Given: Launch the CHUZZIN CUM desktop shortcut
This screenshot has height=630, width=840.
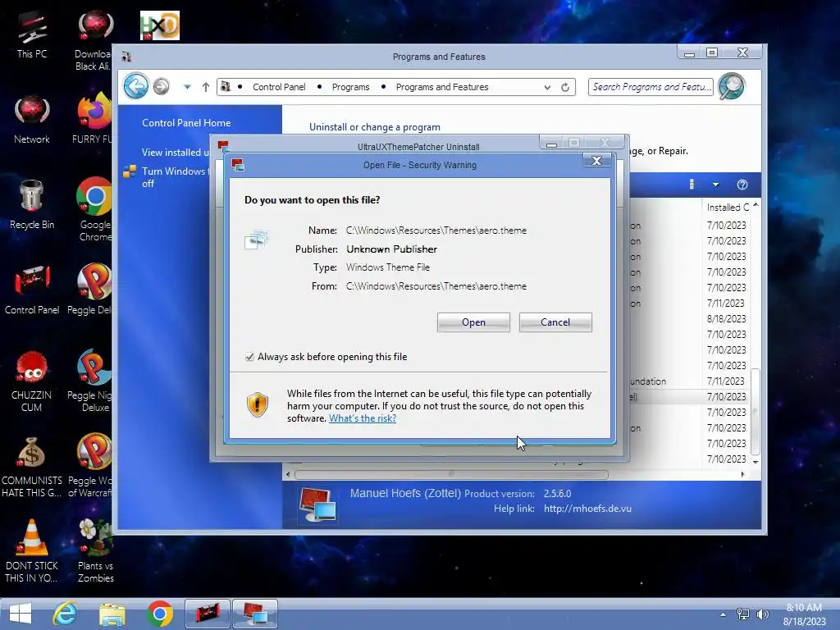Looking at the screenshot, I should 32,381.
